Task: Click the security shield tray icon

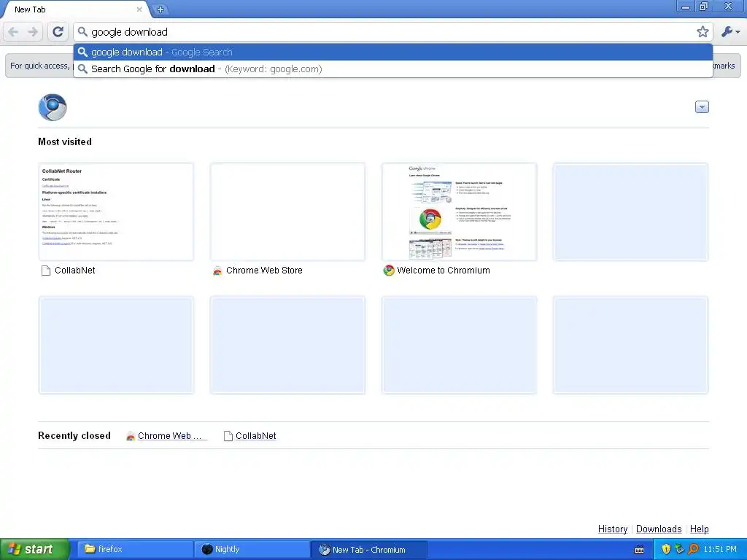Action: pyautogui.click(x=666, y=550)
